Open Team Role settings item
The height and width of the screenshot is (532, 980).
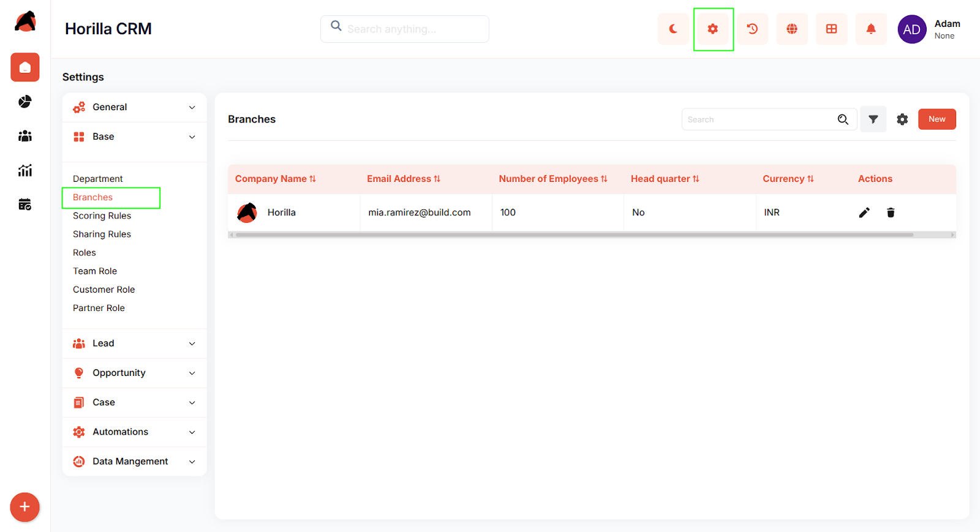95,271
